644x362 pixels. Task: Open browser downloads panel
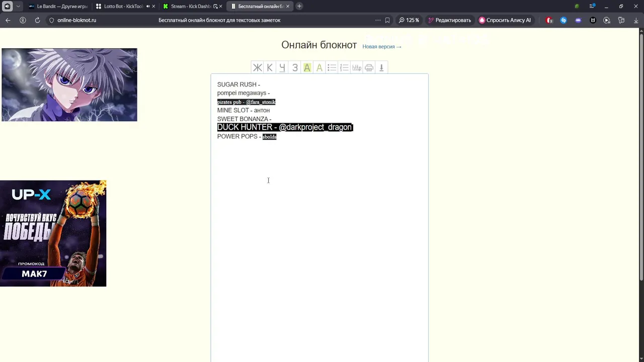coord(636,20)
